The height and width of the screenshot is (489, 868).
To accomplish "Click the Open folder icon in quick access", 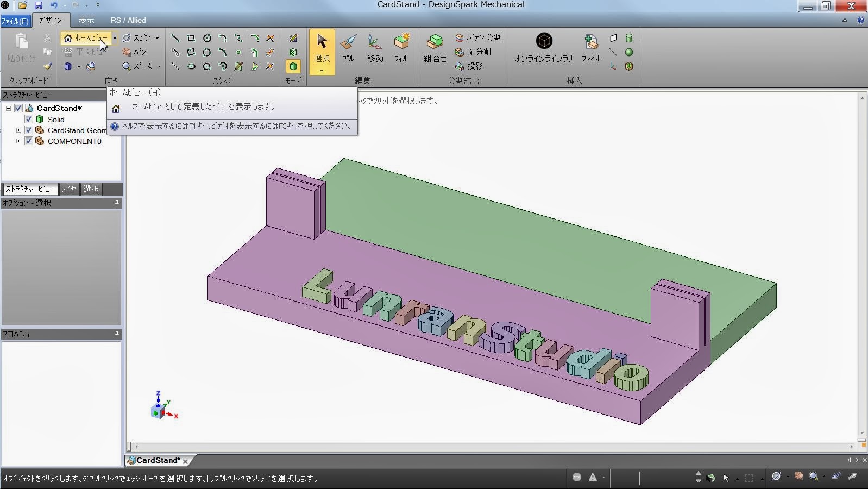I will pyautogui.click(x=23, y=5).
